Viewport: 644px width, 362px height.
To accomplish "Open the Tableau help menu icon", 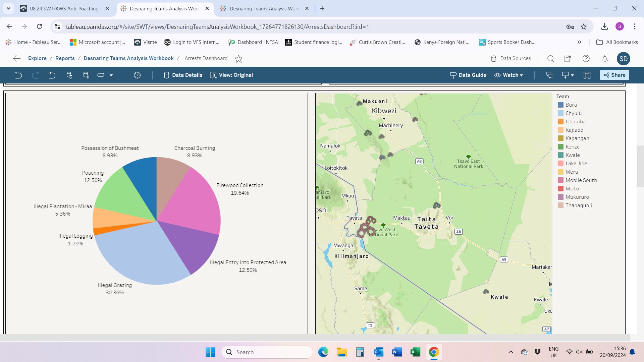I will 586,59.
